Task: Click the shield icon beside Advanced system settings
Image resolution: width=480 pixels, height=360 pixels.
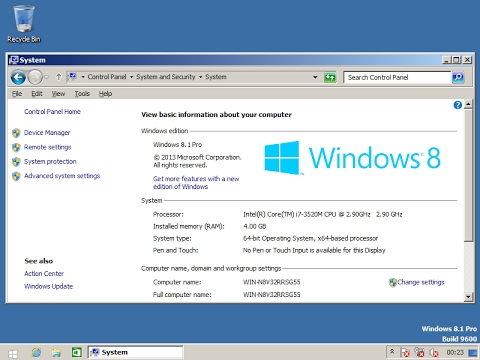Action: 16,176
